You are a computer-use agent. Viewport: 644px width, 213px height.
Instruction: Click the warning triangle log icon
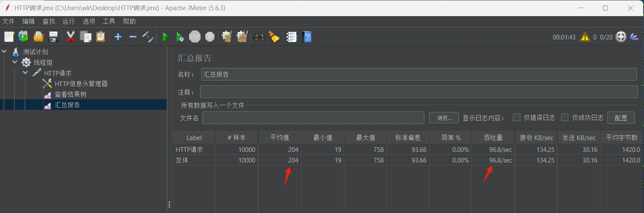[x=585, y=37]
